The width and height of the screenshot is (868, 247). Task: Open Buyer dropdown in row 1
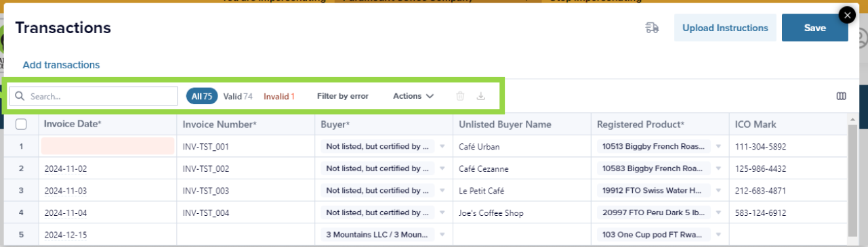click(384, 146)
